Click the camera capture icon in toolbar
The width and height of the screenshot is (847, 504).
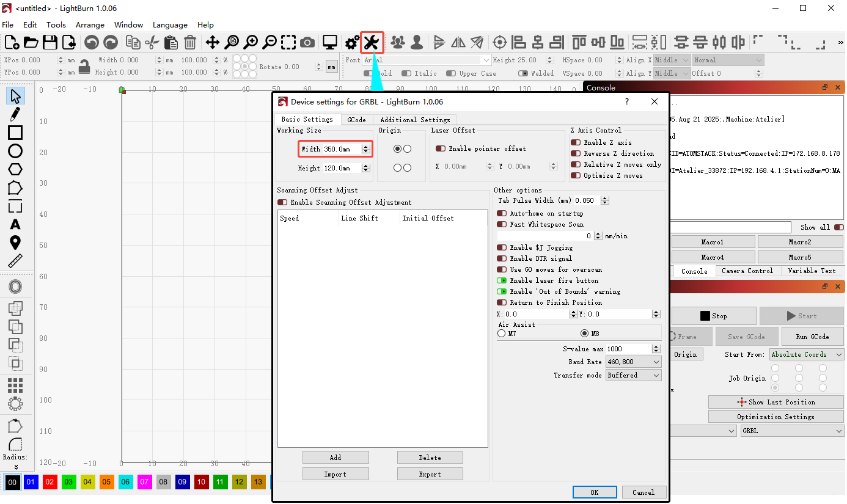click(x=307, y=42)
